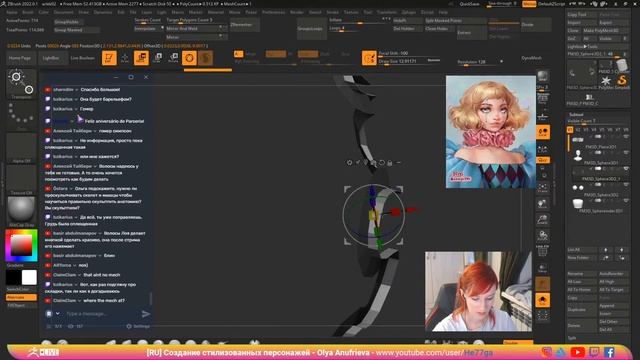Open user dropdown beside AllRoma in chat
This screenshot has width=640, height=360.
[75, 265]
